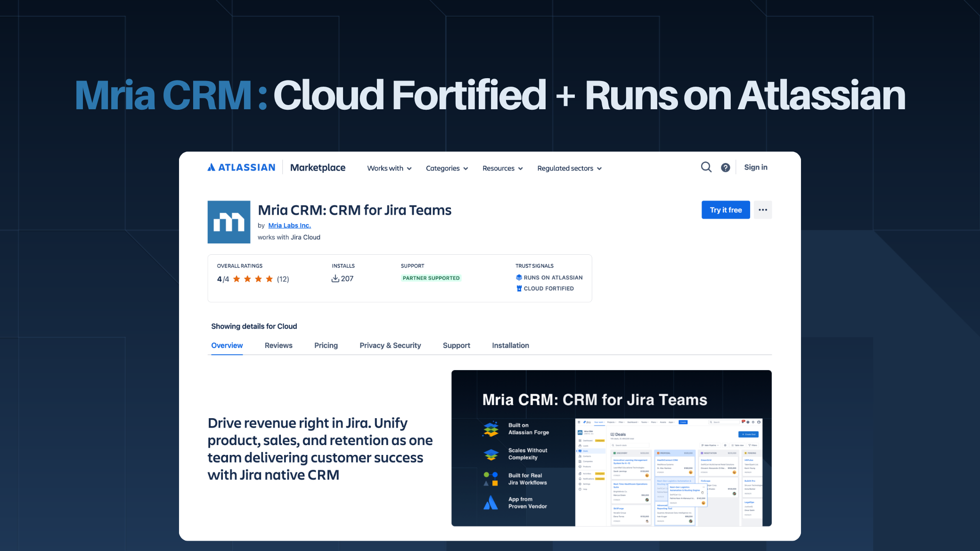Click the Atlassian logo

pos(241,168)
